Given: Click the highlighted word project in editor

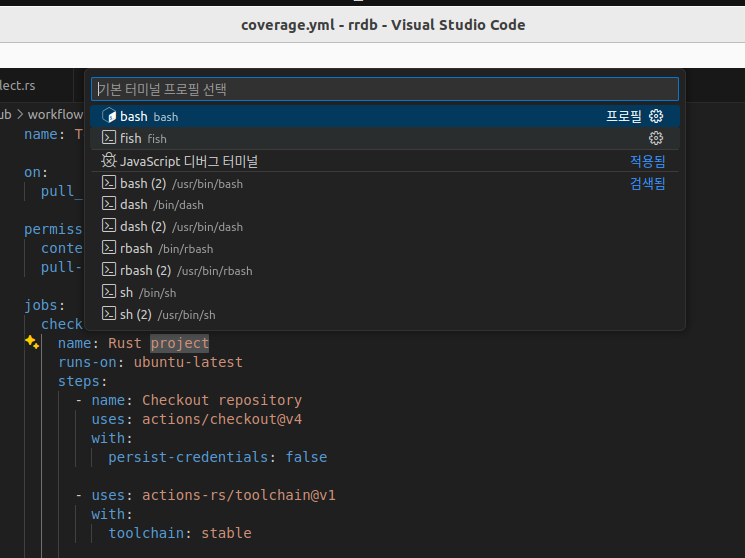Looking at the screenshot, I should [x=180, y=343].
